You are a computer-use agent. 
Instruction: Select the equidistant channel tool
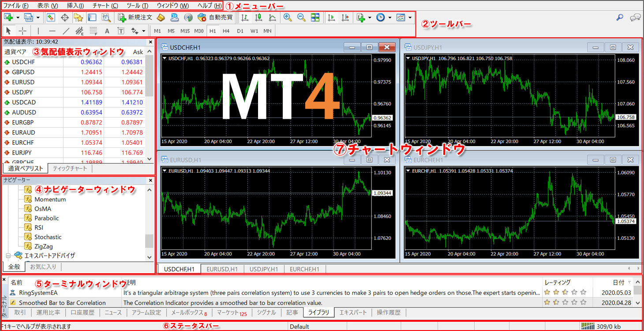79,31
